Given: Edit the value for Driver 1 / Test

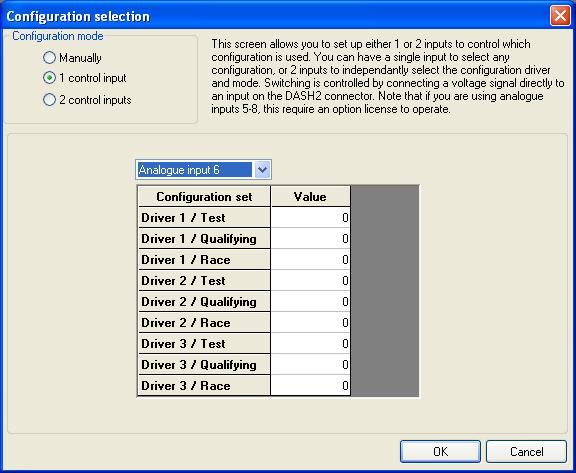Looking at the screenshot, I should 310,217.
